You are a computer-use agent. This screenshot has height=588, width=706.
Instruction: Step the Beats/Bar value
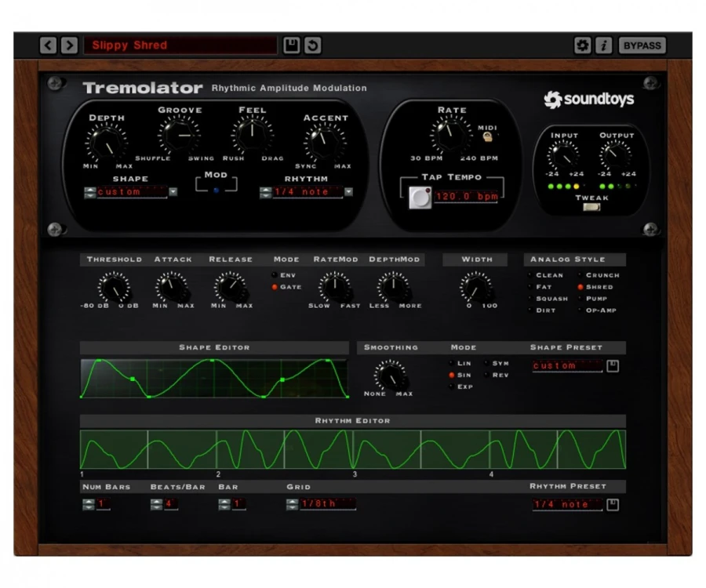click(x=156, y=504)
